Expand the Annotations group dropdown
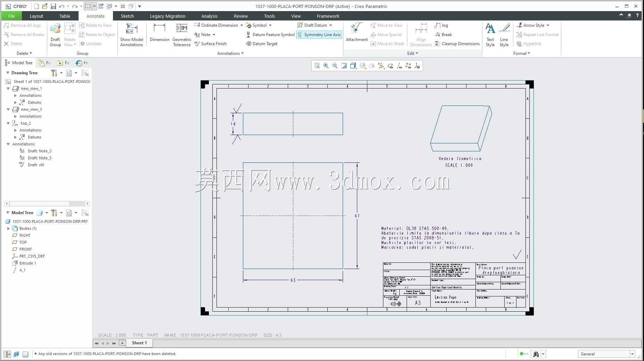Viewport: 644px width, 361px height. 230,53
